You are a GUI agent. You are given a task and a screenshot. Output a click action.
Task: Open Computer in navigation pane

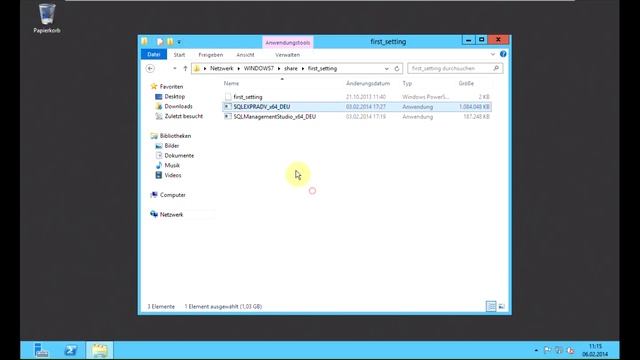173,195
